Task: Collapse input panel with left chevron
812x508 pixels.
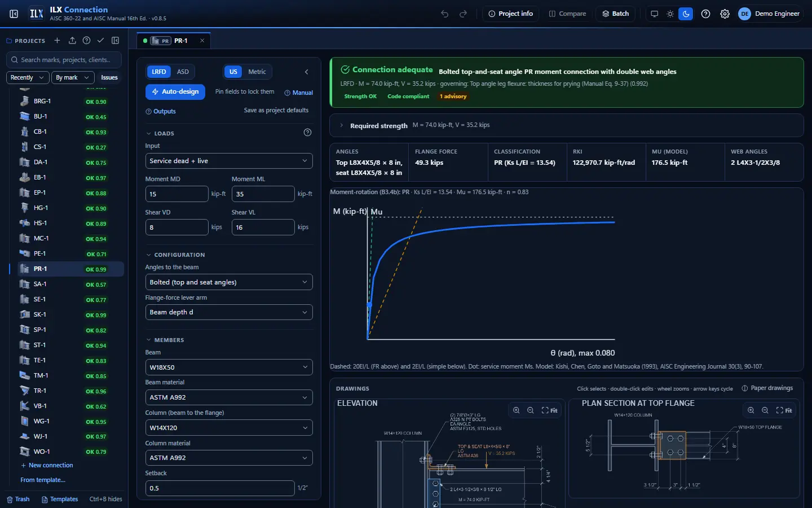Action: point(307,72)
